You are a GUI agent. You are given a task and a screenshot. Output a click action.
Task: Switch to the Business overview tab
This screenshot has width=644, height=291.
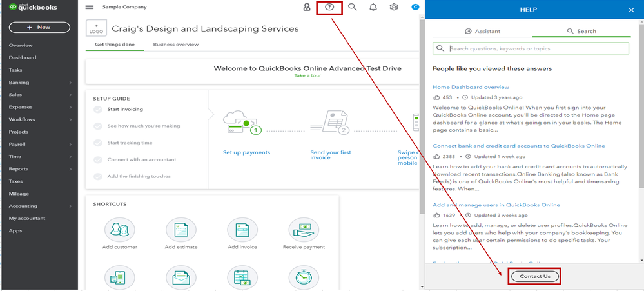click(x=176, y=45)
